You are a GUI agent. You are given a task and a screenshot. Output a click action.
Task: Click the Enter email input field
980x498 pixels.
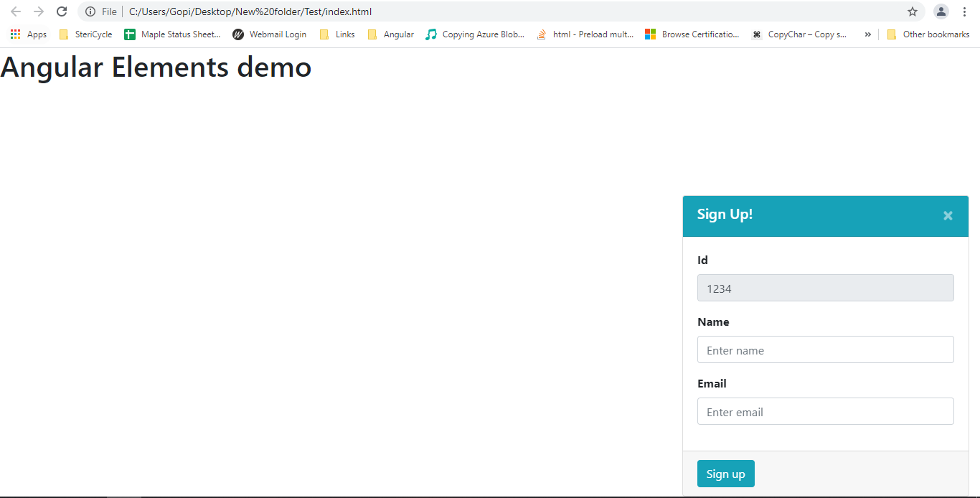pyautogui.click(x=825, y=411)
